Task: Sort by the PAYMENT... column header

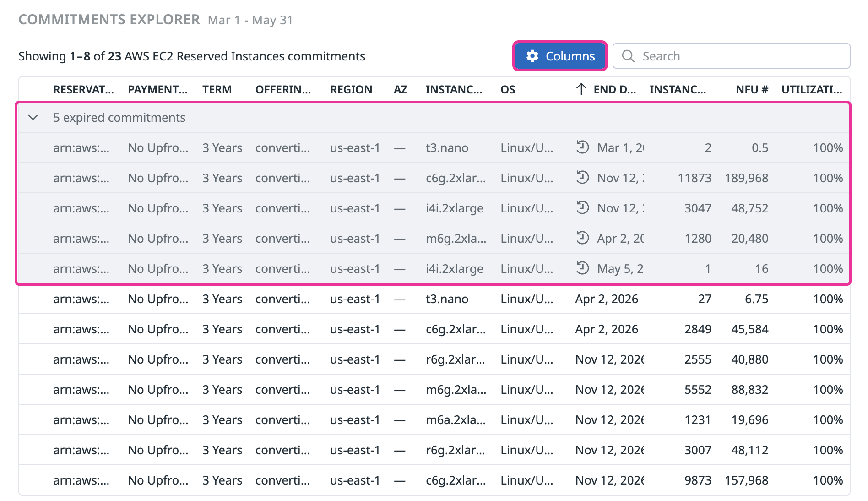Action: (x=157, y=89)
